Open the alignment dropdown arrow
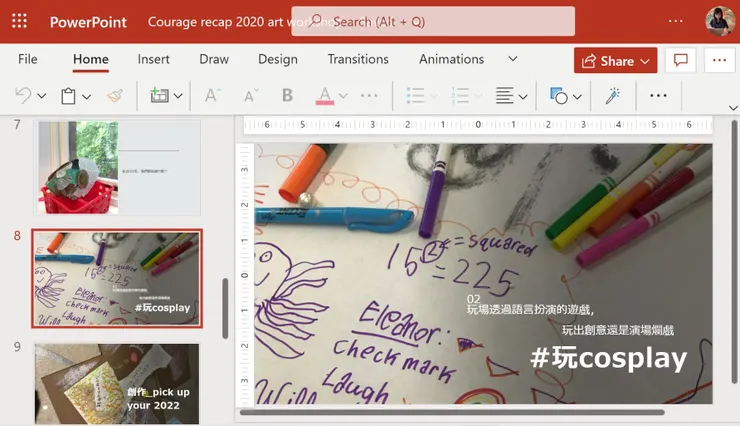740x426 pixels. [x=523, y=97]
